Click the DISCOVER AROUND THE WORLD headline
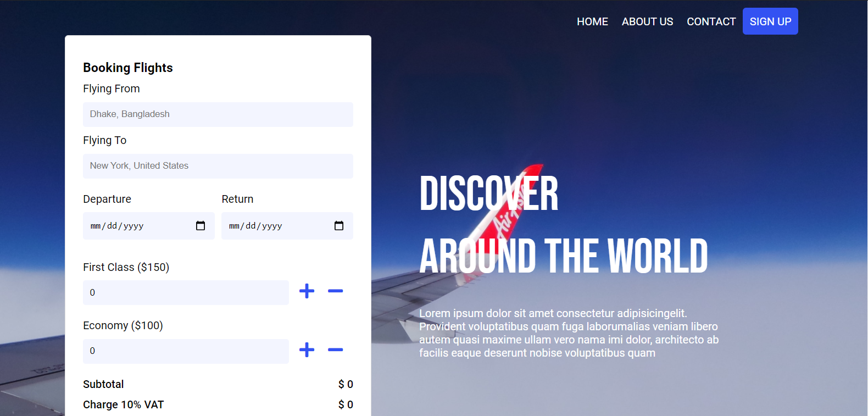The width and height of the screenshot is (868, 416). [x=564, y=225]
